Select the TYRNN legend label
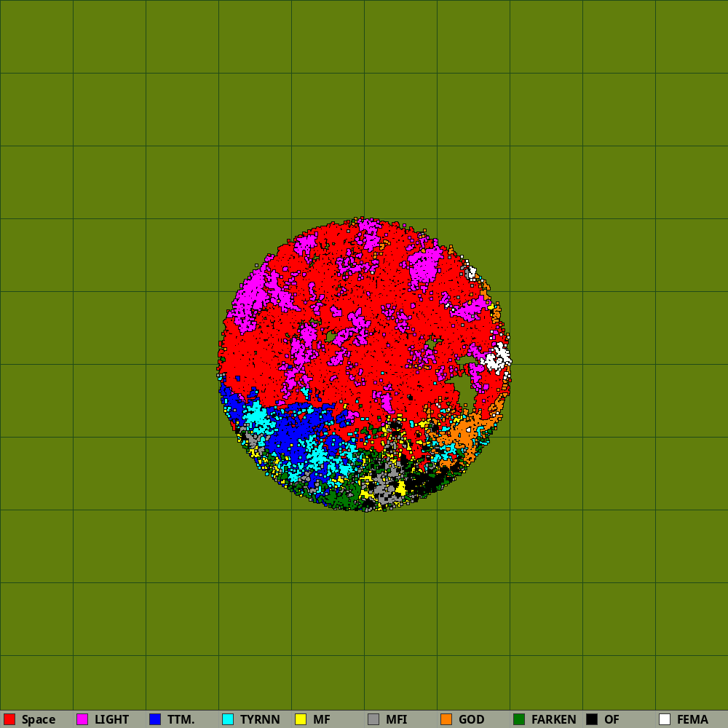Screen dimensions: 728x728 [x=260, y=719]
